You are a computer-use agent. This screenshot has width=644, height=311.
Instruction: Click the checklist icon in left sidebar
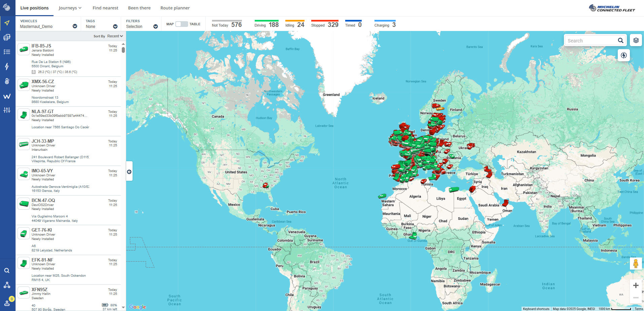click(x=7, y=52)
